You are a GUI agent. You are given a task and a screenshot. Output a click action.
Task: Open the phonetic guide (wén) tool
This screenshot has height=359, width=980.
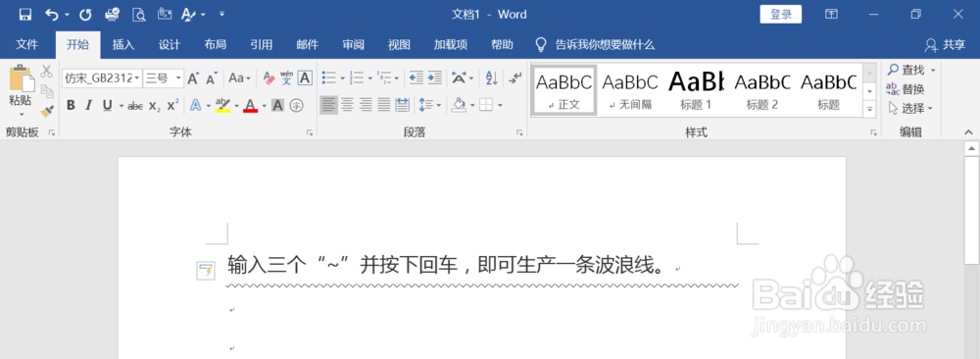click(x=287, y=78)
